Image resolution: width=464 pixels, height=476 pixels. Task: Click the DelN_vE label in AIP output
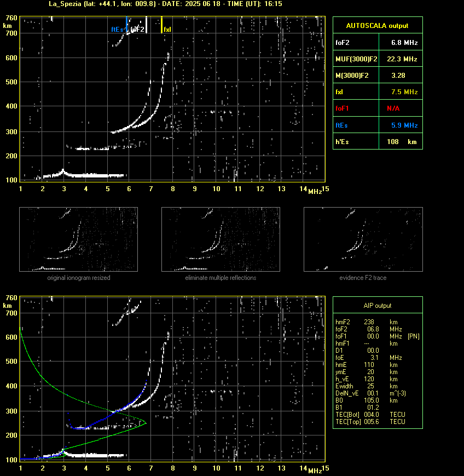coord(347,393)
